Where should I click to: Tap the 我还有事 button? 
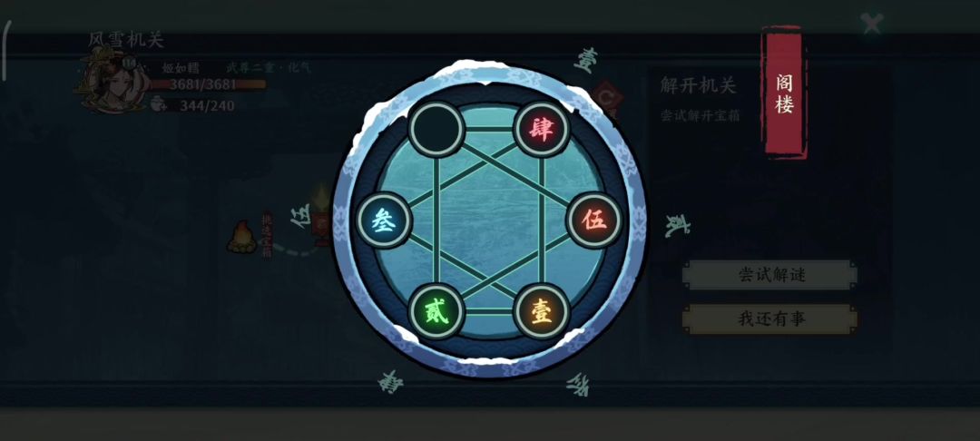[x=770, y=319]
